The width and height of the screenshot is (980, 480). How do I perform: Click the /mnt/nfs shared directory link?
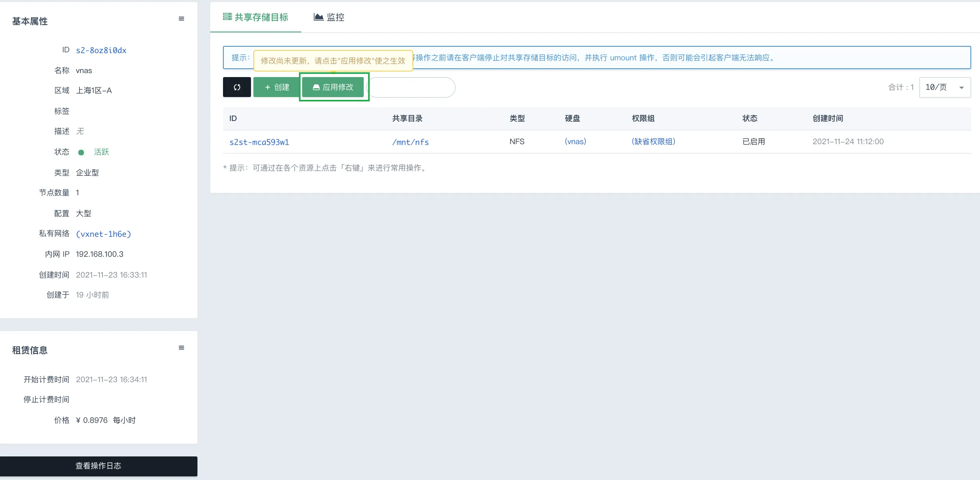(x=410, y=142)
